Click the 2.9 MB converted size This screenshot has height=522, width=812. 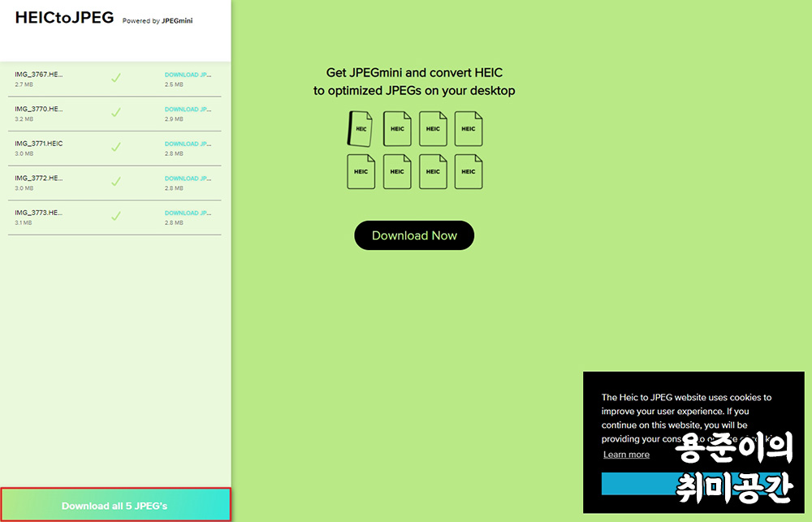pyautogui.click(x=174, y=119)
